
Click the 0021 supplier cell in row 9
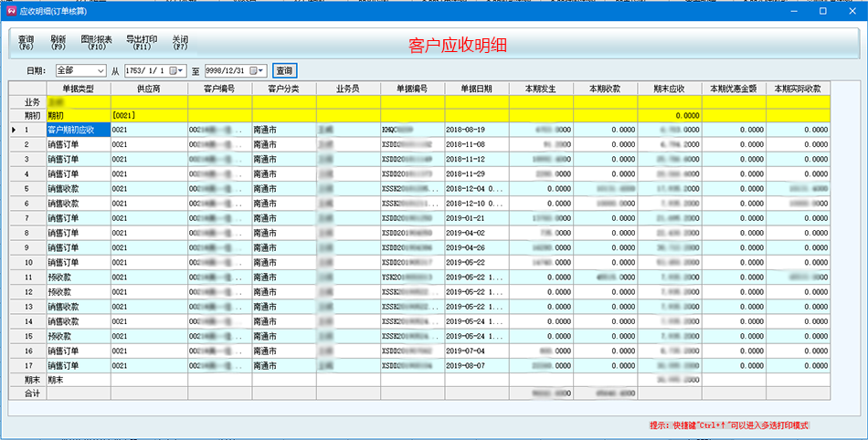pos(150,247)
